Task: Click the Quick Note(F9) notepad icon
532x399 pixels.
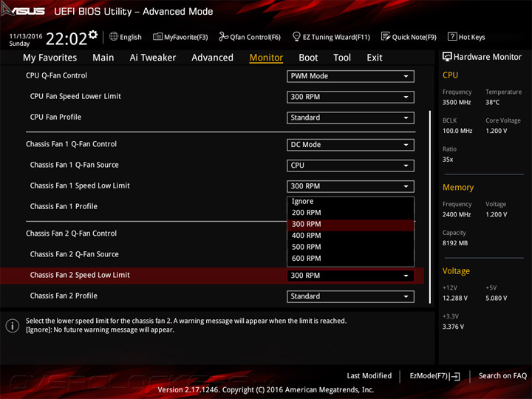Action: [386, 36]
